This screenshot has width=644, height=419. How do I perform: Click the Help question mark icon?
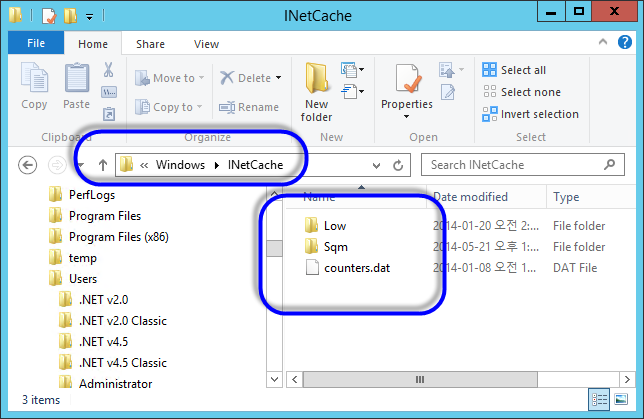628,44
